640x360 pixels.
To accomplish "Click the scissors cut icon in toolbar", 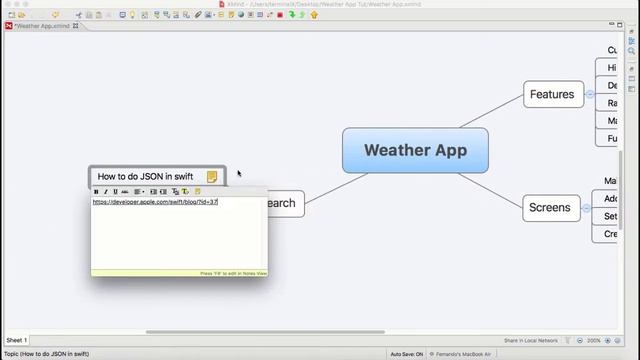I will (79, 15).
